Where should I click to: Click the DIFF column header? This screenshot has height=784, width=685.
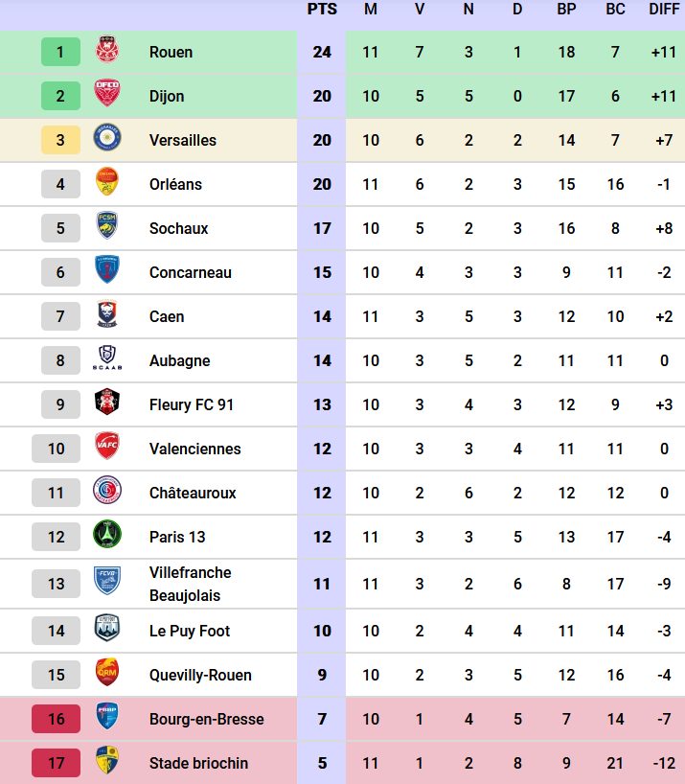[x=664, y=10]
